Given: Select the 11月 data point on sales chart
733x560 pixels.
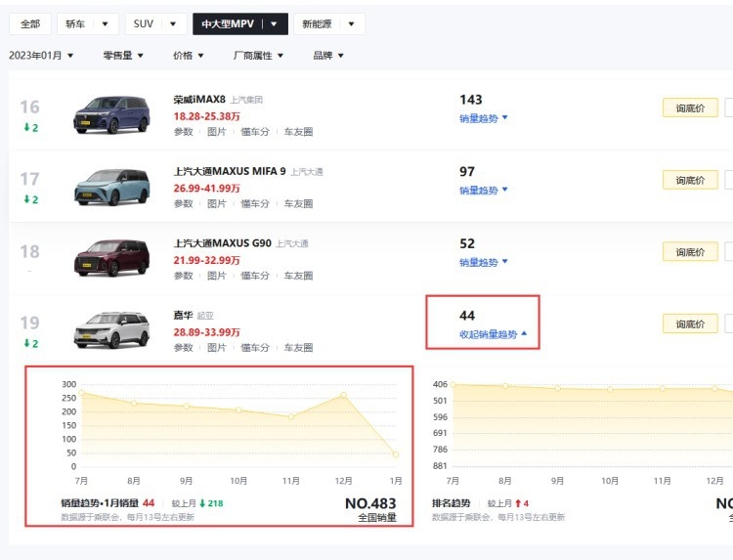Looking at the screenshot, I should (x=291, y=417).
